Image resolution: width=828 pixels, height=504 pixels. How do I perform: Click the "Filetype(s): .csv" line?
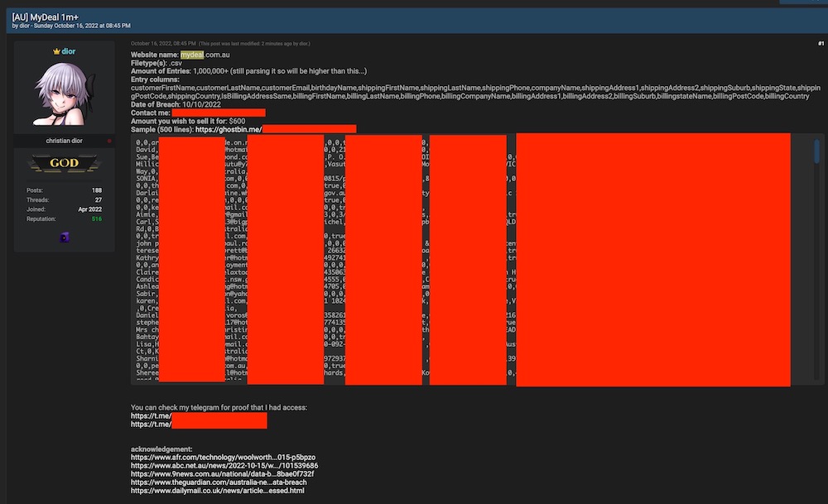pyautogui.click(x=156, y=63)
